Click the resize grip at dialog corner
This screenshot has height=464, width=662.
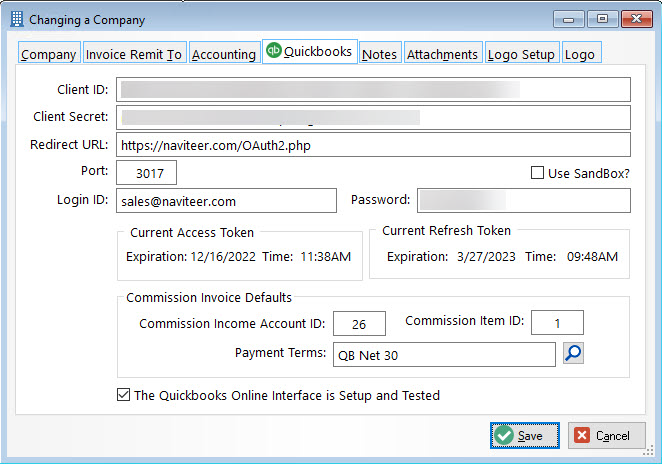tap(648, 450)
